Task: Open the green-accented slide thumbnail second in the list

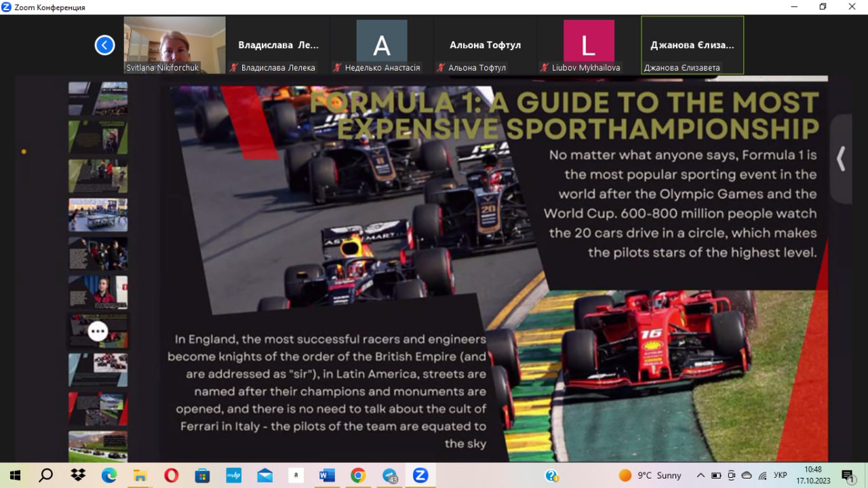Action: [x=98, y=137]
